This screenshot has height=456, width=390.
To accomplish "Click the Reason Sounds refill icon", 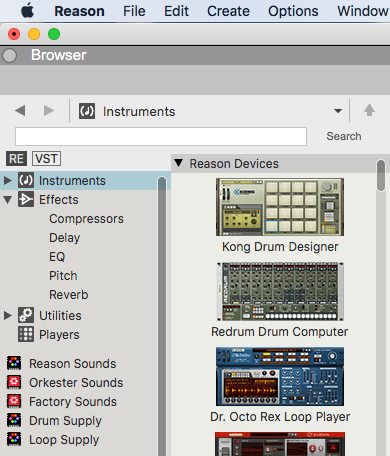I will (14, 363).
